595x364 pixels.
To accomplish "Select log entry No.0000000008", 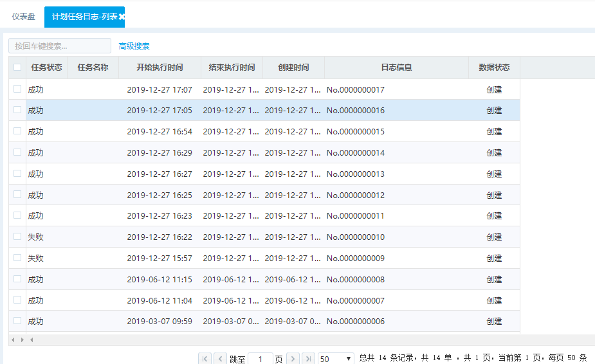I will click(356, 280).
